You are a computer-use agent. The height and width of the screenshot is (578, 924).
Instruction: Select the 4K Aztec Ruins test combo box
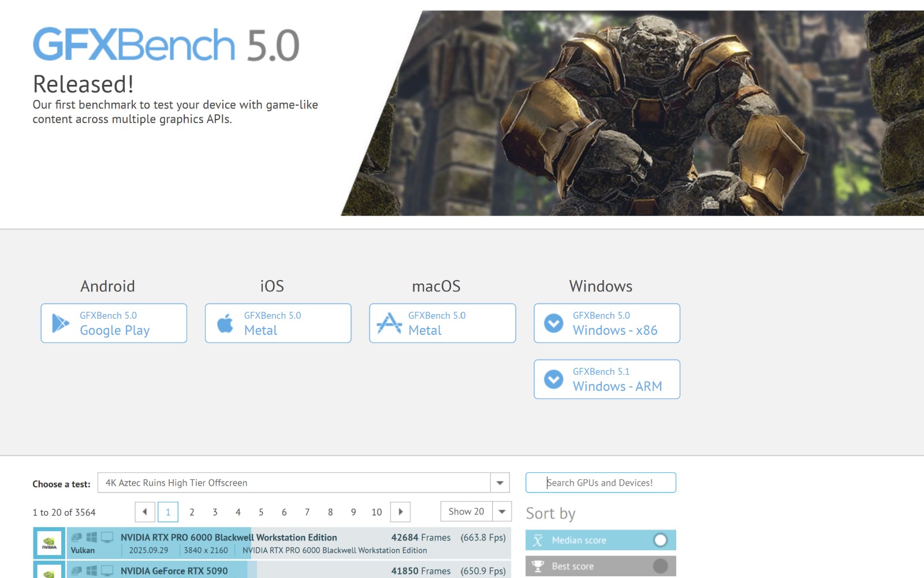[294, 483]
